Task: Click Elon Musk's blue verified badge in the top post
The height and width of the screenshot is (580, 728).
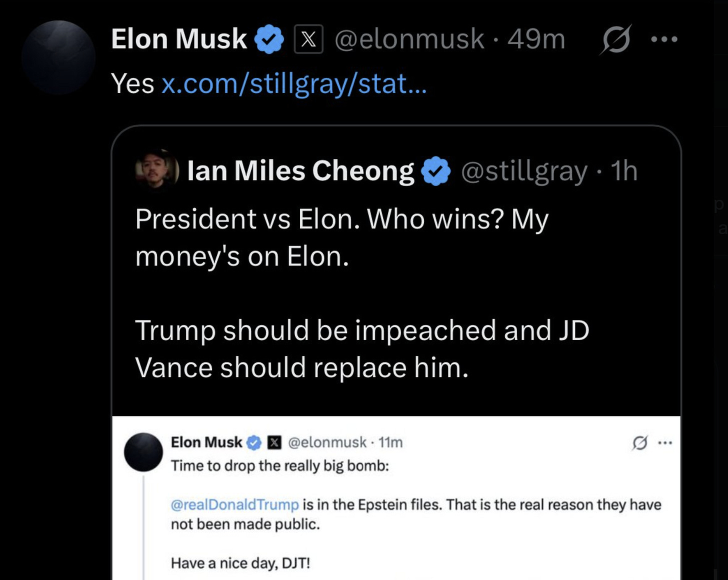Action: (269, 39)
